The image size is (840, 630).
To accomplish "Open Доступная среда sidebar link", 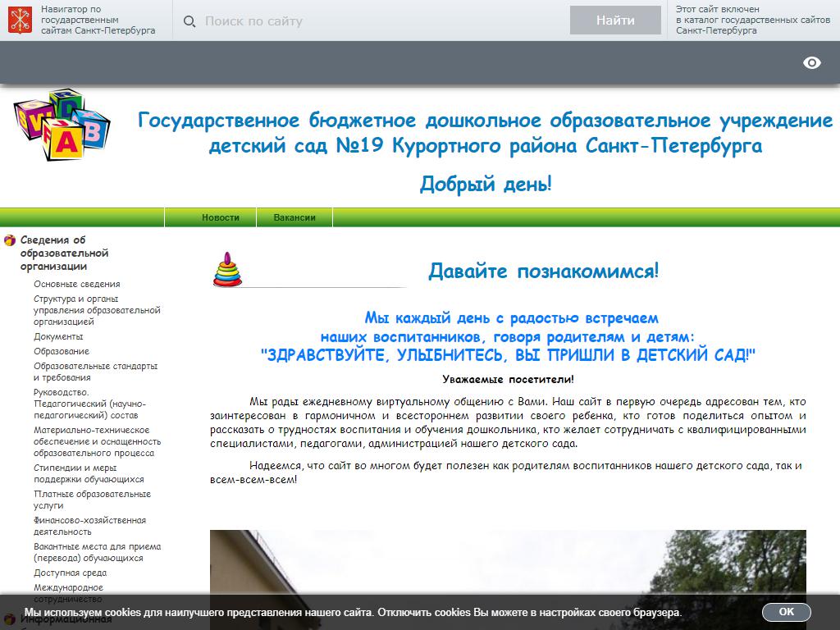I will [x=70, y=573].
